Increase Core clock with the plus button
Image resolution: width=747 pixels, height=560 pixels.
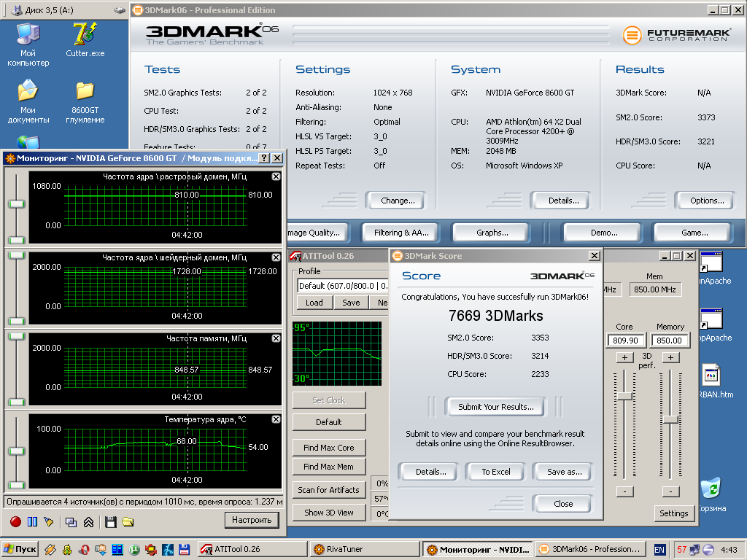point(624,357)
